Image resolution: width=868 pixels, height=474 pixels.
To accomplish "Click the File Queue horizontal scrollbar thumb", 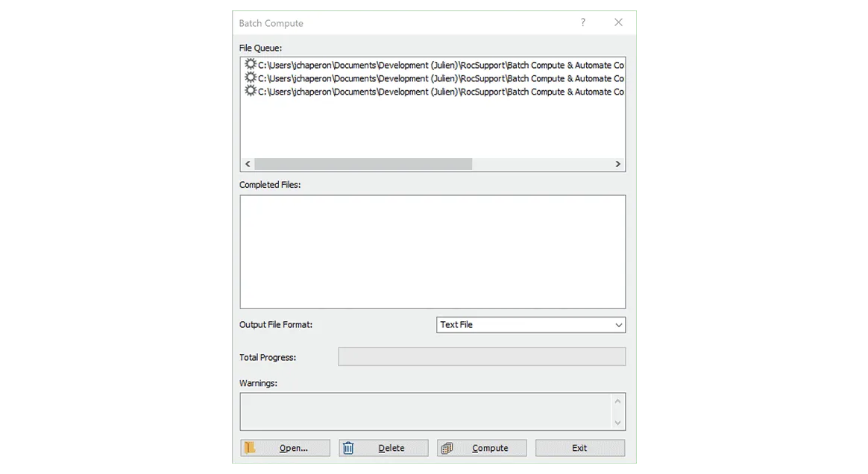I will click(x=363, y=164).
